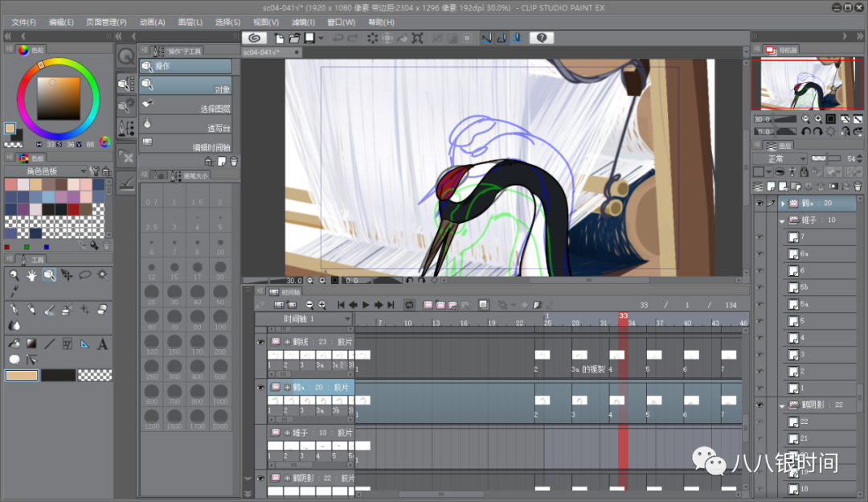
Task: Expand the 鹤a : 20 folder in layer panel
Action: click(783, 204)
